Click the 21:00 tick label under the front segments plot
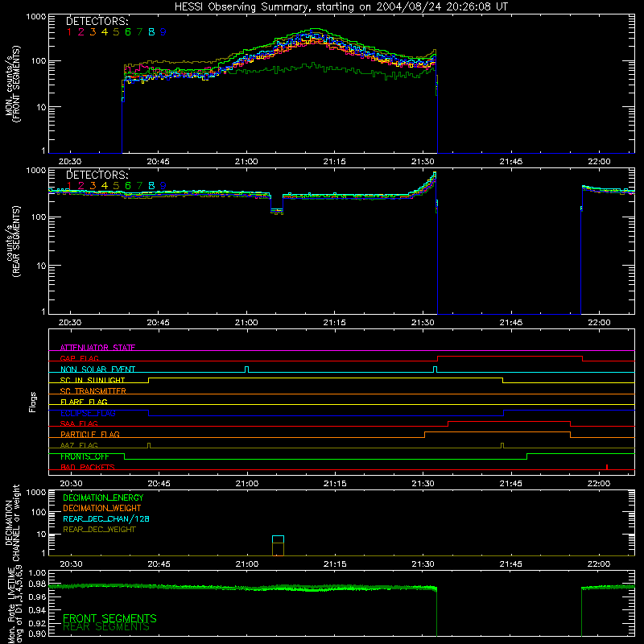644x644 pixels. click(x=246, y=162)
